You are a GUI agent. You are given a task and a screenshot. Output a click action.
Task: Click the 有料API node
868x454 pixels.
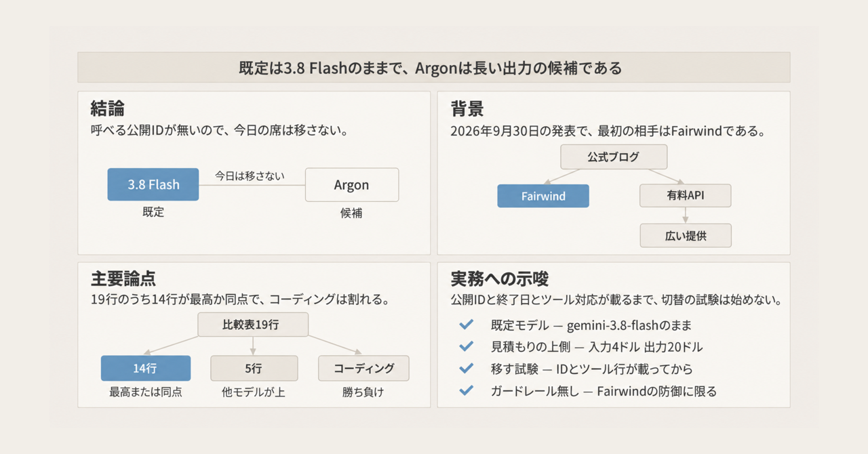click(686, 196)
